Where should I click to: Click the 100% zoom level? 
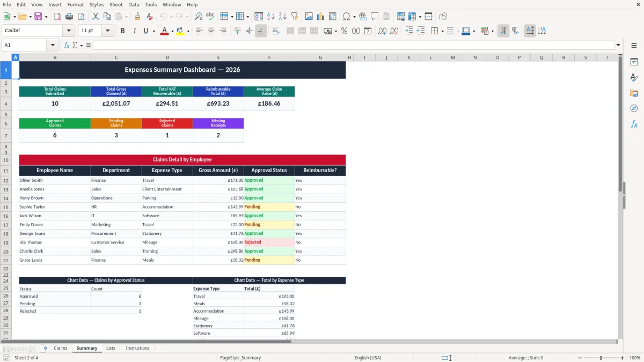tap(635, 358)
